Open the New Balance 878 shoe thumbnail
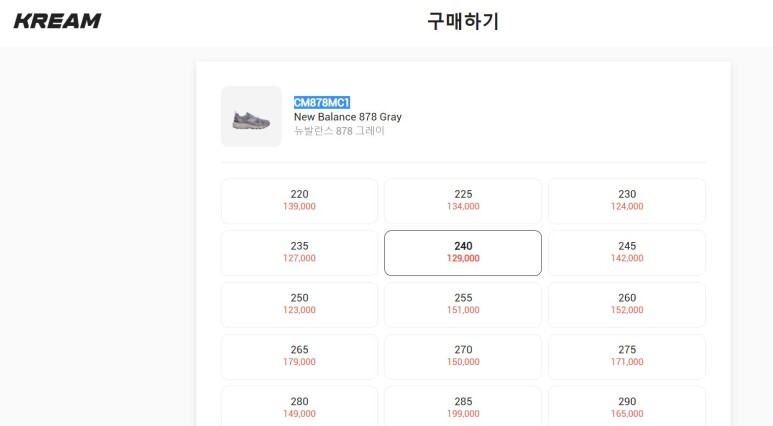 coord(251,116)
